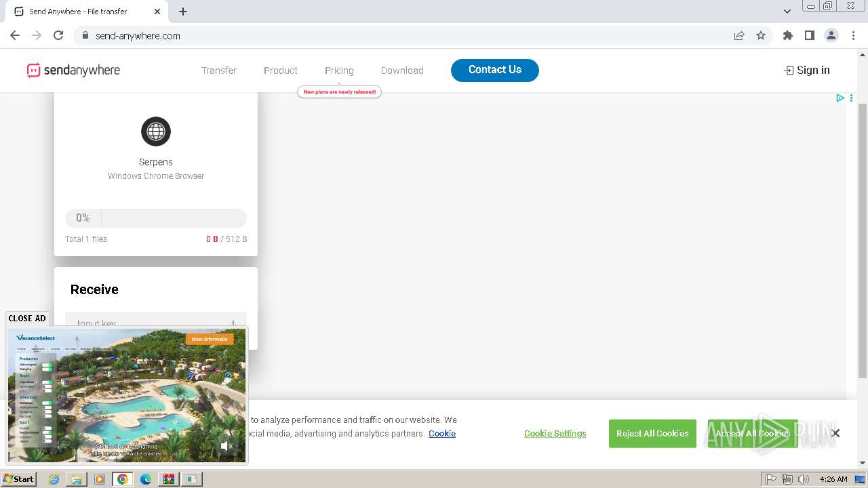Click the CLOSE AD button
Viewport: 868px width, 488px height.
pos(27,319)
